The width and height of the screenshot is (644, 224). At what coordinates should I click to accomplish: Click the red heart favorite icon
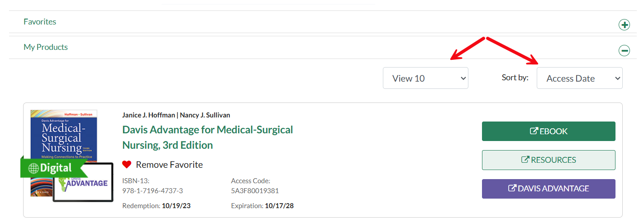[x=127, y=165]
